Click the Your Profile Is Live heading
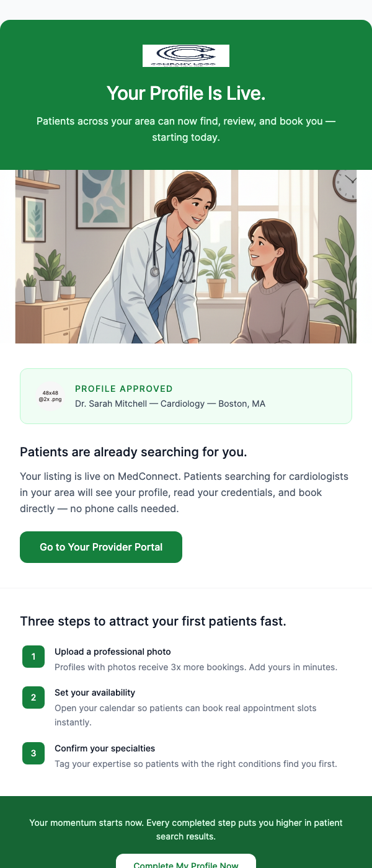Screen dimensions: 372x868 pos(186,93)
